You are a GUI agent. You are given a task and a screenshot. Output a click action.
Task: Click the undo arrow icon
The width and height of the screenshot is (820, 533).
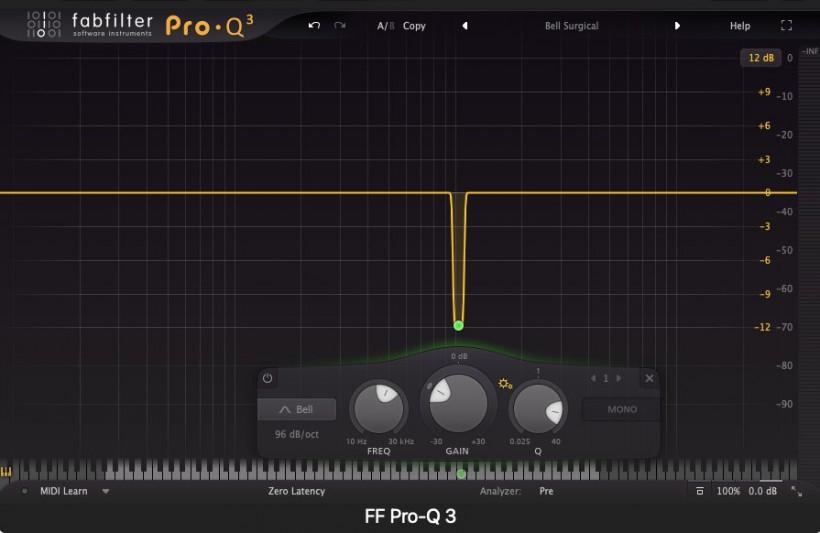314,25
